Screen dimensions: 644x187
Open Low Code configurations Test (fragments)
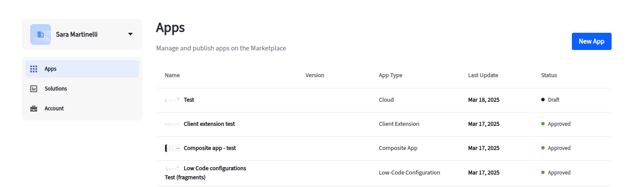(206, 173)
